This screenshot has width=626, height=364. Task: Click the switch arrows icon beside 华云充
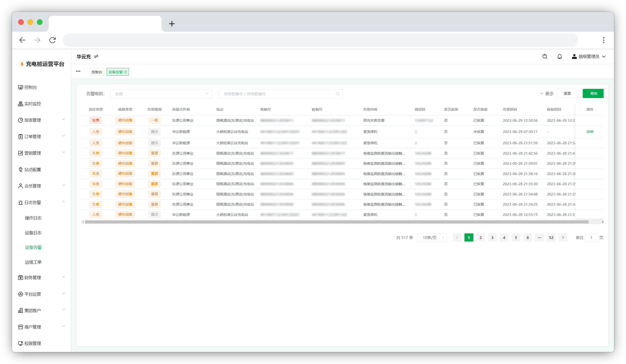96,57
